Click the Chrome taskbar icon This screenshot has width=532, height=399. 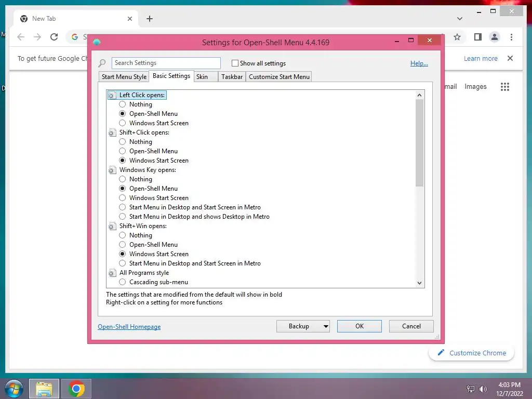coord(76,389)
